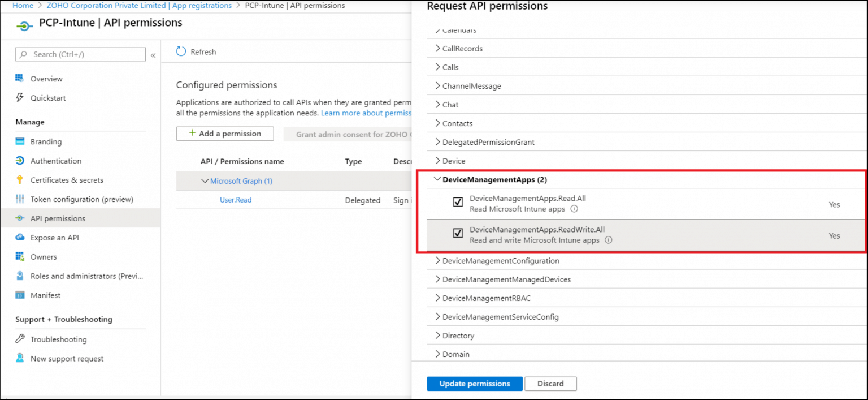Click info icon beside Read Microsoft Intune apps

click(574, 209)
